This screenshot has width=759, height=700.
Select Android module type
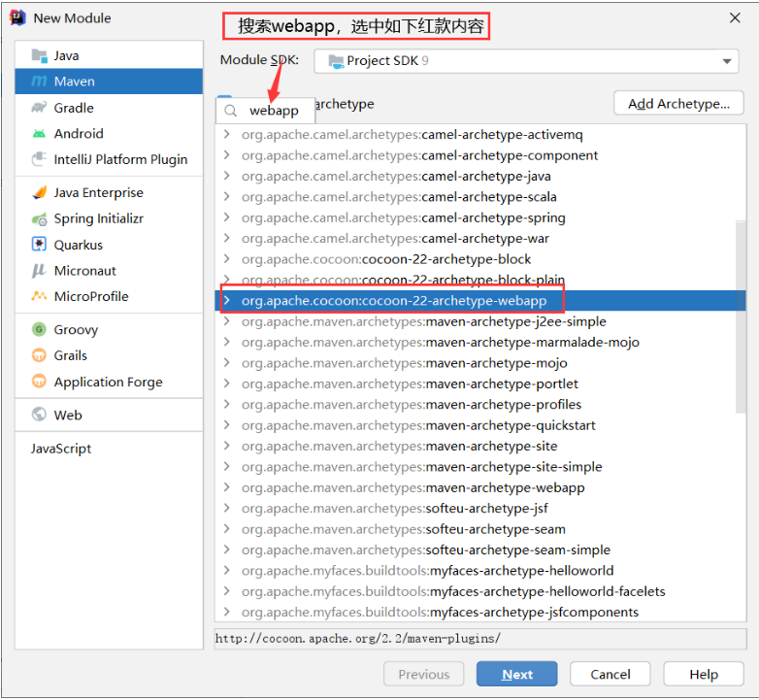(x=109, y=134)
